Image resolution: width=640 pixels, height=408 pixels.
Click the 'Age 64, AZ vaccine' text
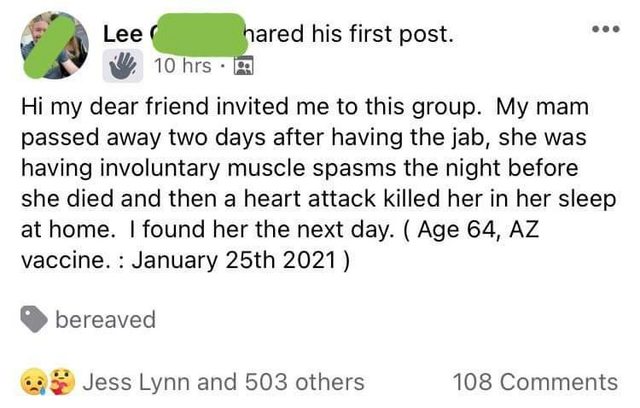[x=280, y=245]
